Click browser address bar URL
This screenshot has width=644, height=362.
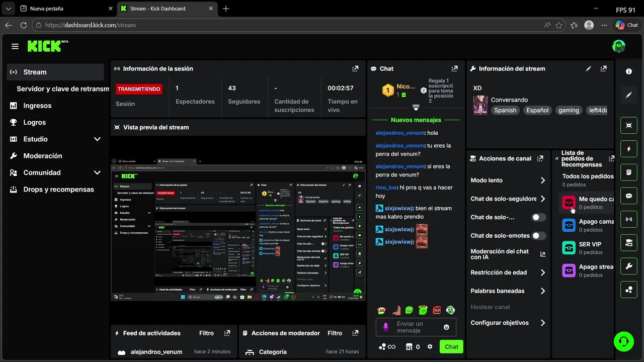(x=91, y=25)
